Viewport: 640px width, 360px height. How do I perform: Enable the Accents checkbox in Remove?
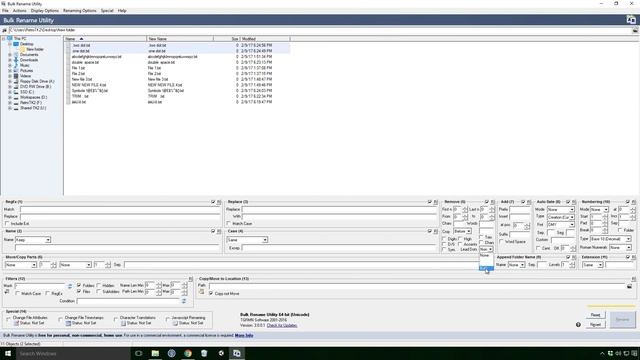pyautogui.click(x=460, y=244)
